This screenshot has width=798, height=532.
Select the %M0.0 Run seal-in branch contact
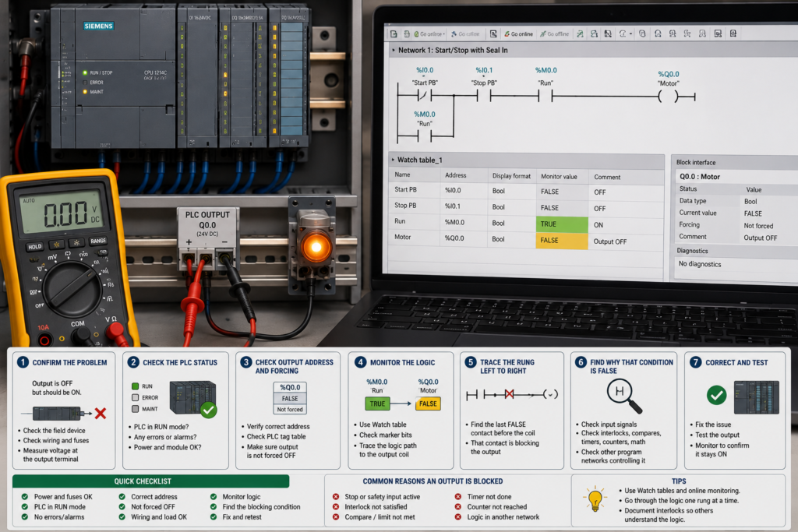[x=424, y=136]
